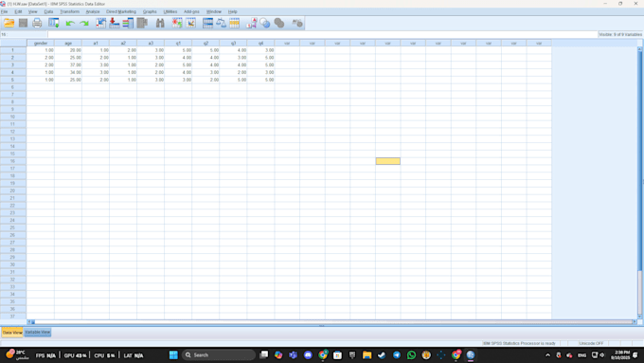
Task: Open the Go to Case tool
Action: coord(100,23)
